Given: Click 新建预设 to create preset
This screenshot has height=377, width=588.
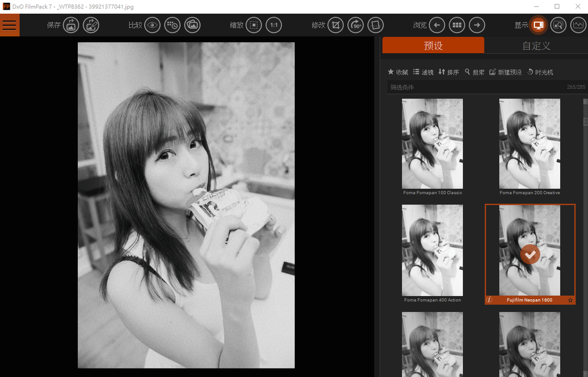Looking at the screenshot, I should point(506,72).
